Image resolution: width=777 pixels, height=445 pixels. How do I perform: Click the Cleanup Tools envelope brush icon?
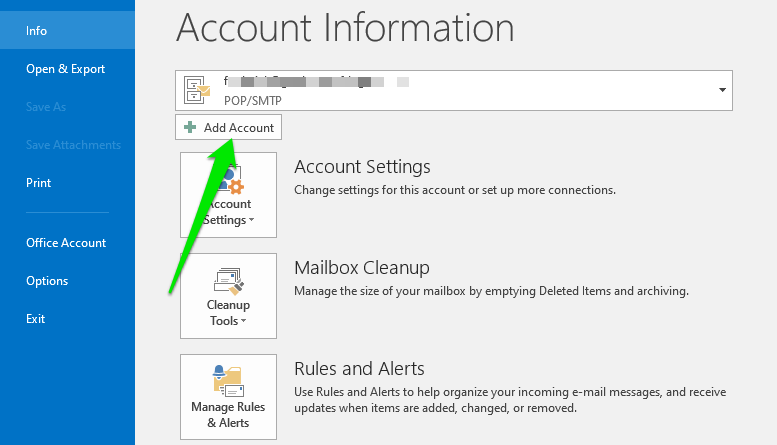[229, 281]
